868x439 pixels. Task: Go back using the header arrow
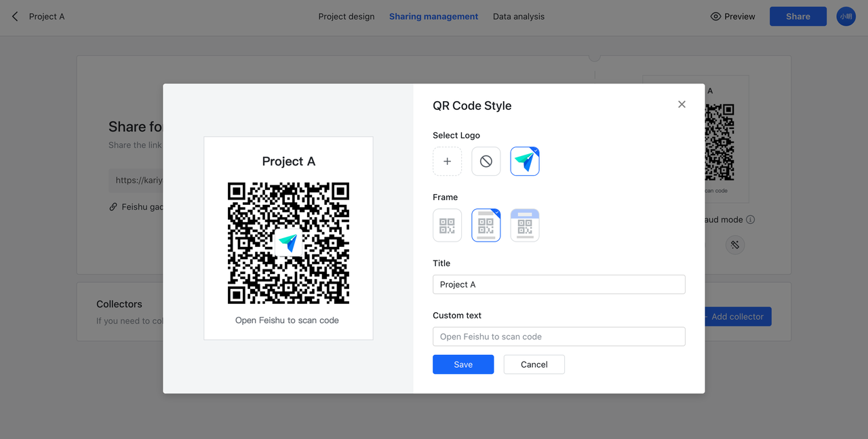tap(15, 16)
